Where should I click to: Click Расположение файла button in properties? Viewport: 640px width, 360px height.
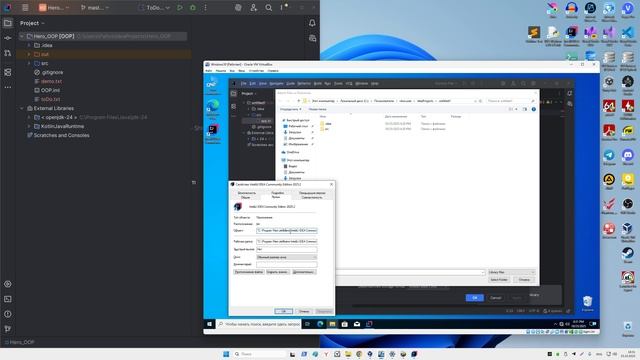pos(249,272)
